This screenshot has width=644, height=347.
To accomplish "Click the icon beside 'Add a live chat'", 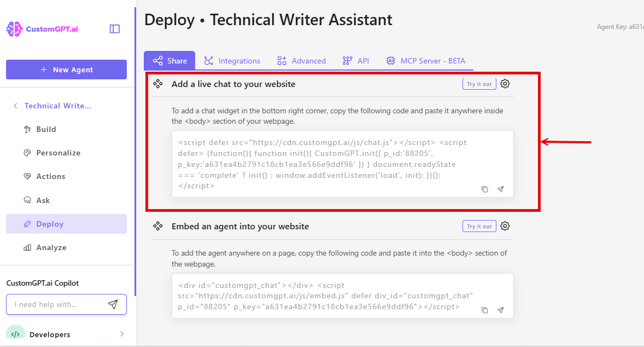I will [157, 84].
